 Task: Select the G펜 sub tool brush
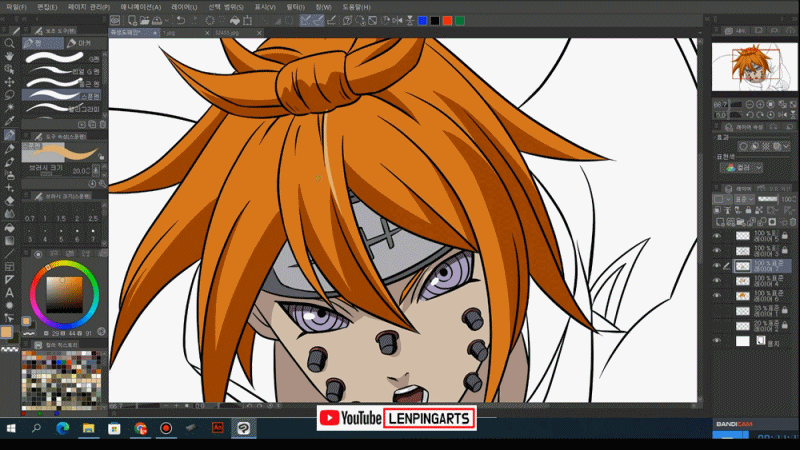pyautogui.click(x=63, y=58)
